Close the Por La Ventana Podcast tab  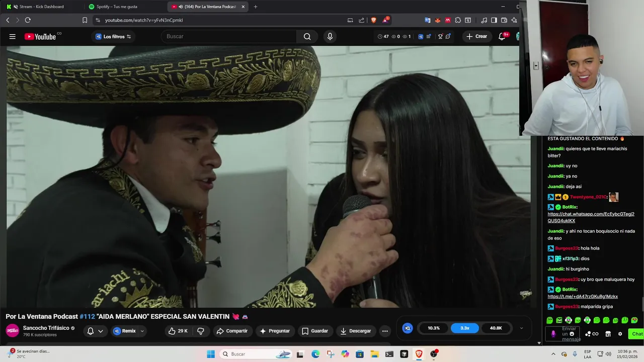click(243, 7)
